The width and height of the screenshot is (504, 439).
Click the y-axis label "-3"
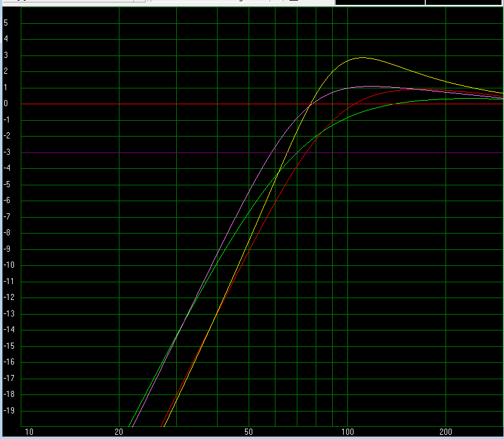7,152
